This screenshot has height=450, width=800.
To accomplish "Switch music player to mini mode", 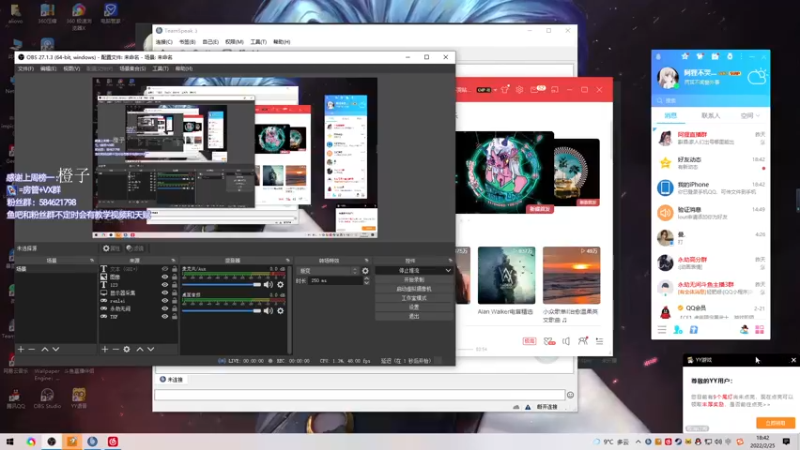I will click(555, 90).
